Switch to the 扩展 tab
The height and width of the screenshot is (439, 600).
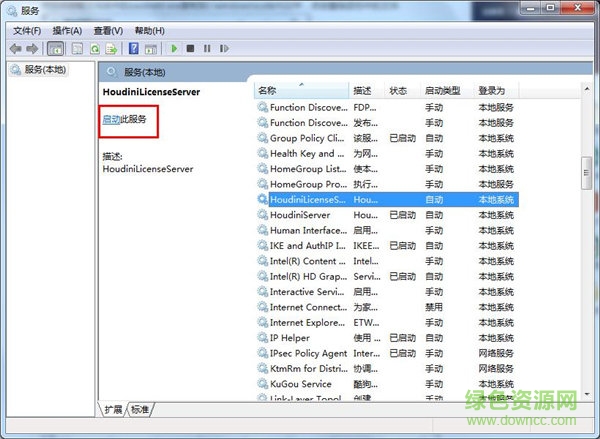[113, 410]
